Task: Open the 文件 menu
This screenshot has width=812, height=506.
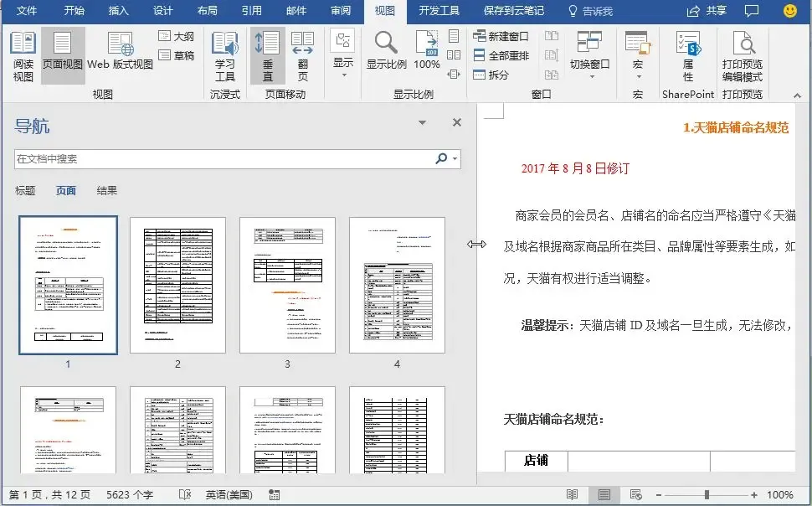Action: tap(27, 11)
